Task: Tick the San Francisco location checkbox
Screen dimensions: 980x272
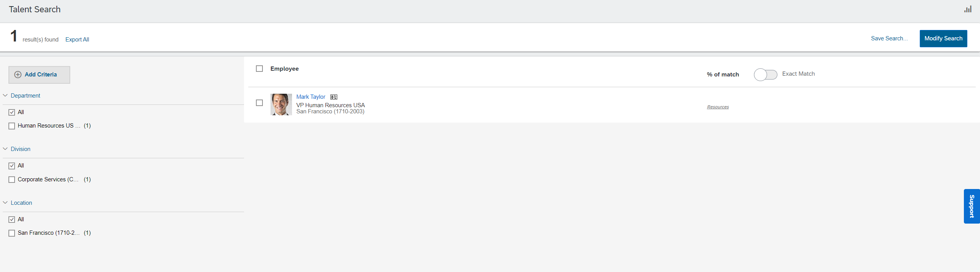Action: tap(12, 233)
